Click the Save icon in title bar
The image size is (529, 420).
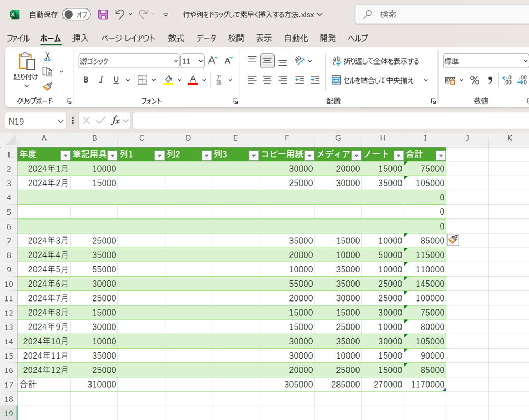pyautogui.click(x=103, y=14)
